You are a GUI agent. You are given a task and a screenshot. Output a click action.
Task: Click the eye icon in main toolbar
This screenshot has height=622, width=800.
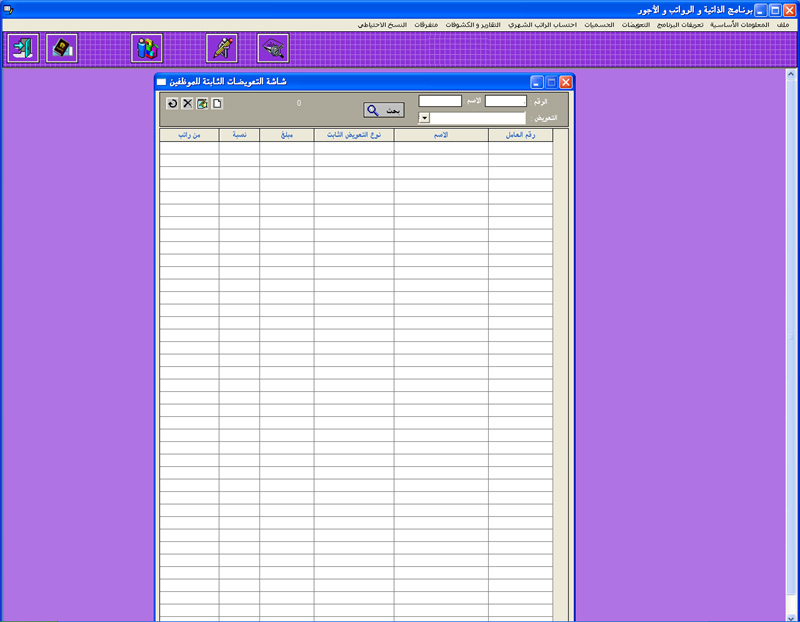pyautogui.click(x=273, y=48)
